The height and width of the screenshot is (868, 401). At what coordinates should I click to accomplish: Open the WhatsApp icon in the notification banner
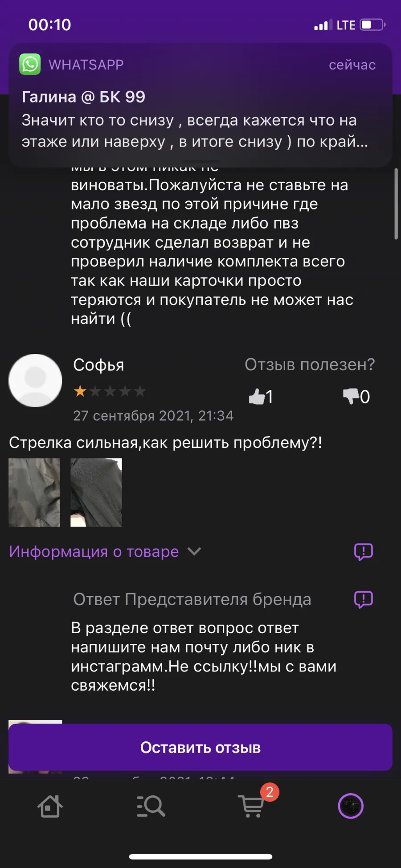(x=30, y=64)
